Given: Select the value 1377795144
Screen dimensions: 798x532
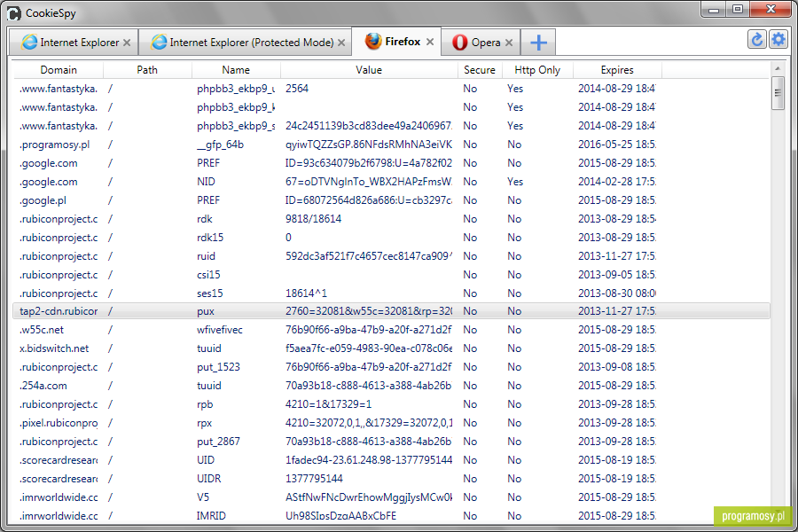Looking at the screenshot, I should click(314, 479).
